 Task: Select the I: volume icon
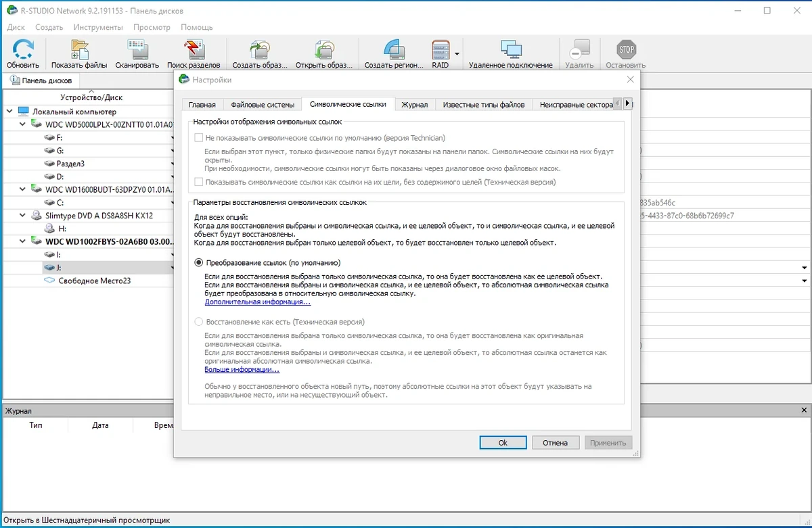49,254
